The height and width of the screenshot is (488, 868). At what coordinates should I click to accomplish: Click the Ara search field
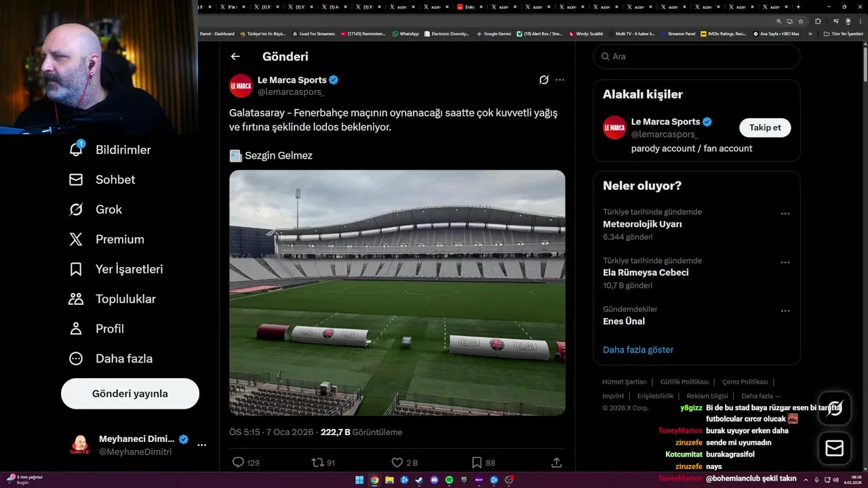tap(696, 56)
